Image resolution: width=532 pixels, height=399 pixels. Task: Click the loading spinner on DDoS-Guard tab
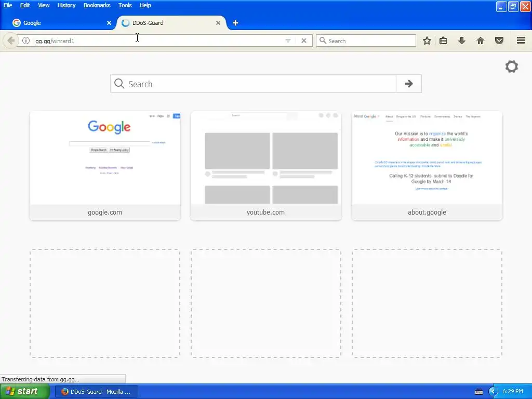126,23
